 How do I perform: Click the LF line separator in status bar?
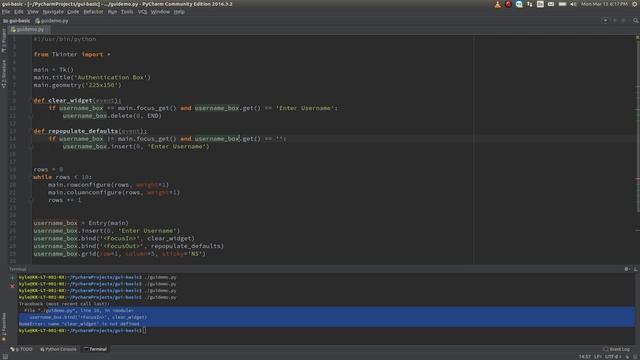pos(598,357)
